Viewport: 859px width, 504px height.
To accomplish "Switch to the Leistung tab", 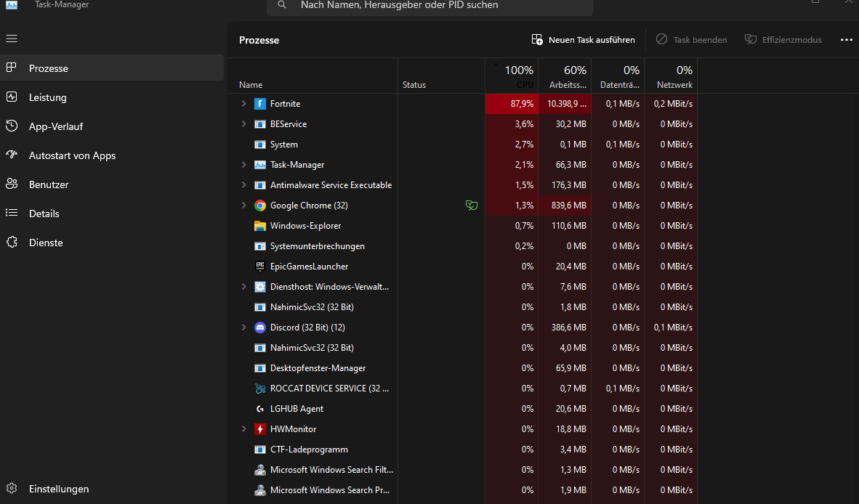I will click(x=112, y=97).
